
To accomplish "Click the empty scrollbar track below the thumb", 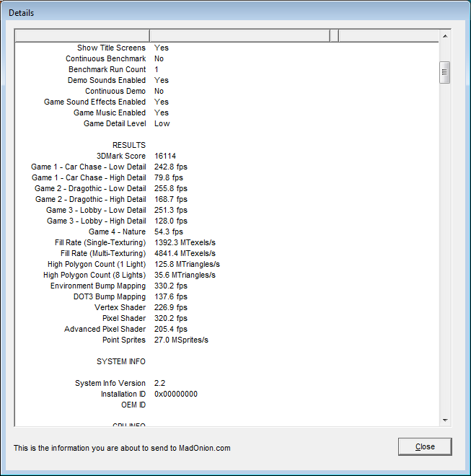I will click(445, 252).
